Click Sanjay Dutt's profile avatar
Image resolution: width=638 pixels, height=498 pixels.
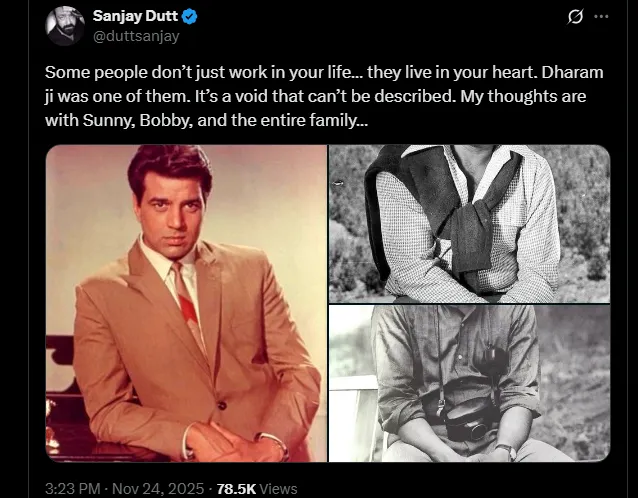click(63, 26)
